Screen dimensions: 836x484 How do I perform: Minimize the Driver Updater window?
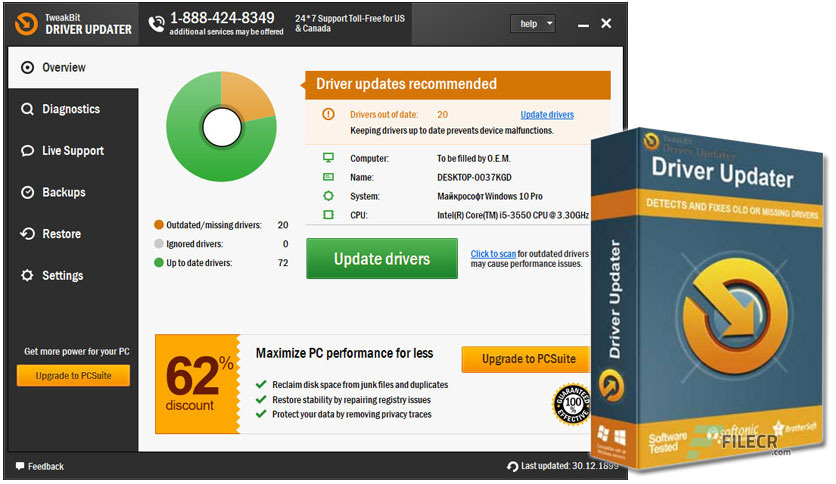[583, 25]
